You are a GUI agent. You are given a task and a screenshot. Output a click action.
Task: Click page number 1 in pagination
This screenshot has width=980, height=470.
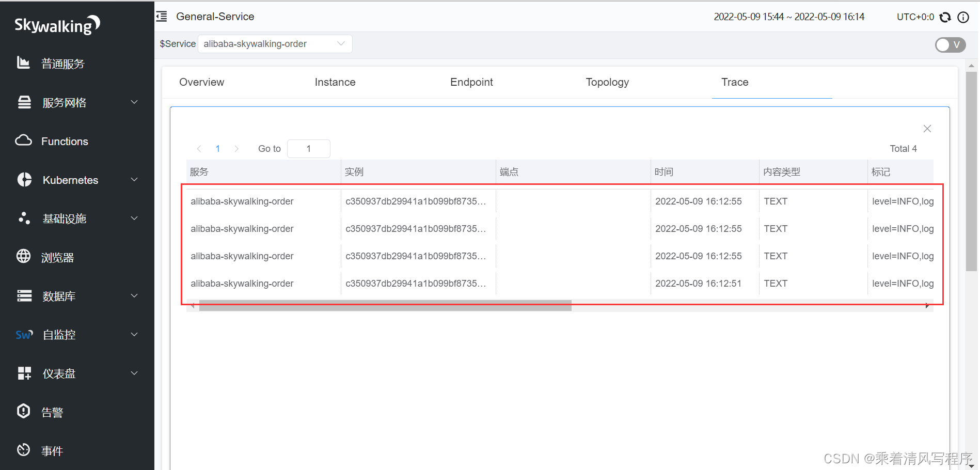click(218, 149)
